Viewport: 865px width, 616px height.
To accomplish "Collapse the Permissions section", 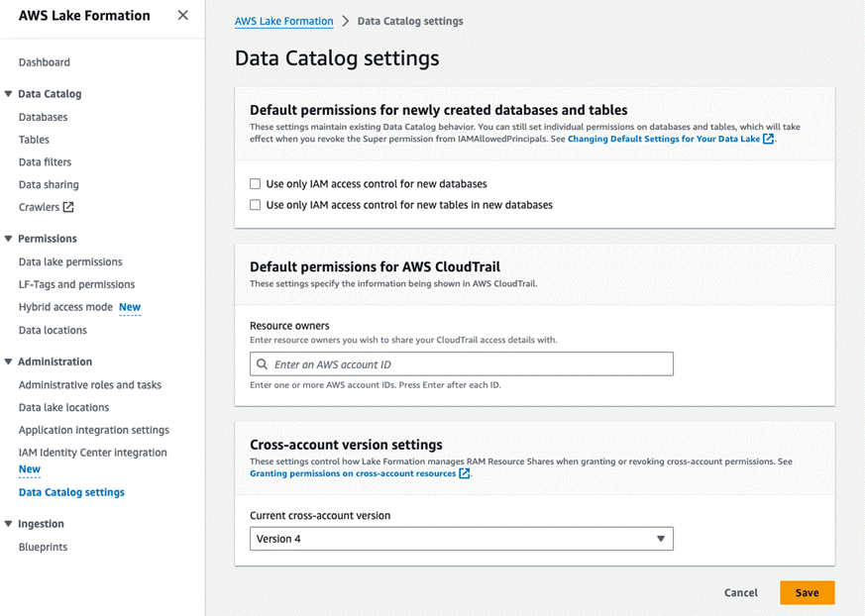I will point(9,239).
